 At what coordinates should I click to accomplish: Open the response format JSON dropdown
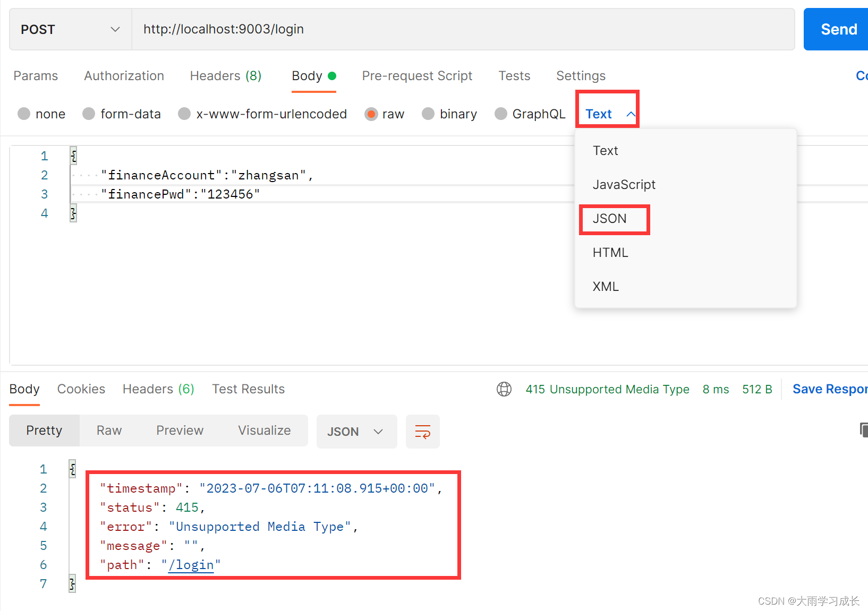(x=356, y=431)
